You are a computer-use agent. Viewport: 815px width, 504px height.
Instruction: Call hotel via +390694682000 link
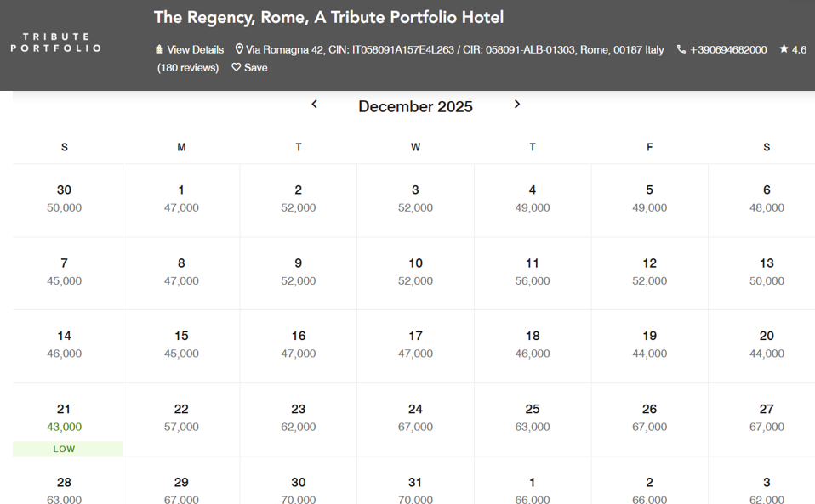pyautogui.click(x=728, y=50)
